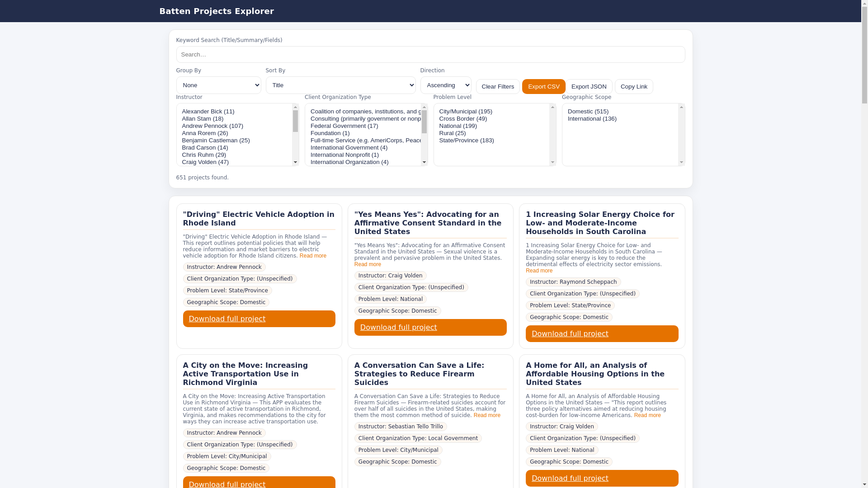Click Client Organization Type: Local Government tag

tap(418, 438)
